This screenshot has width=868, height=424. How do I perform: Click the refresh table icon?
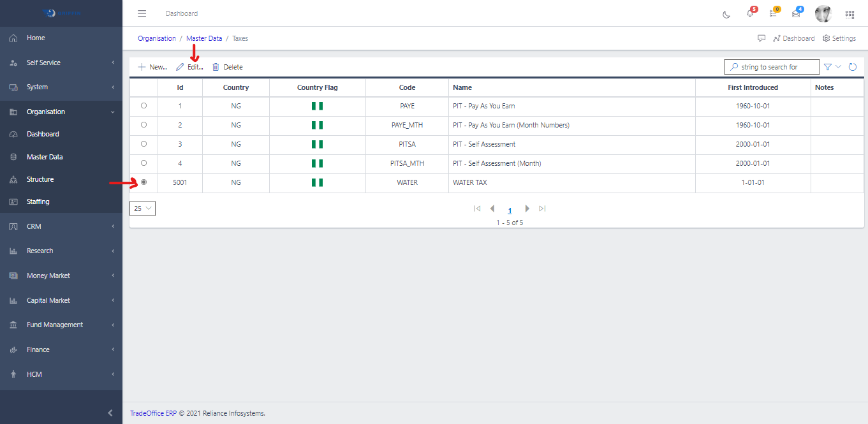853,67
